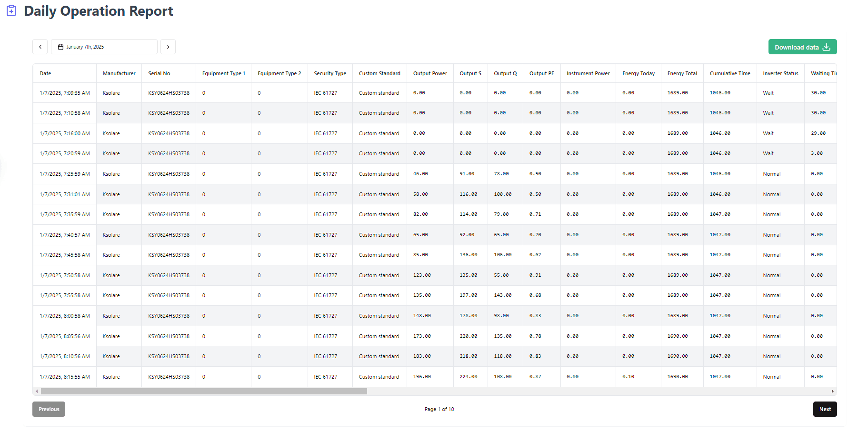
Task: Click the date cell 1/7/2025, 8:10:56 AM
Action: (65, 356)
